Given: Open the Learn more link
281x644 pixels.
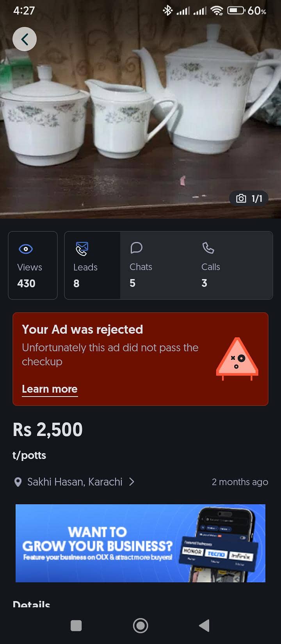Looking at the screenshot, I should [x=50, y=389].
